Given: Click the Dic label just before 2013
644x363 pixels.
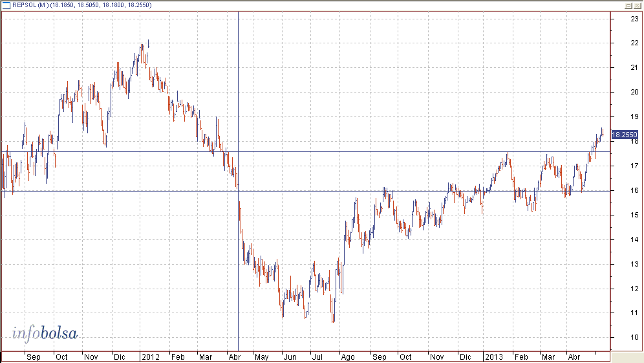Looking at the screenshot, I should pos(465,357).
